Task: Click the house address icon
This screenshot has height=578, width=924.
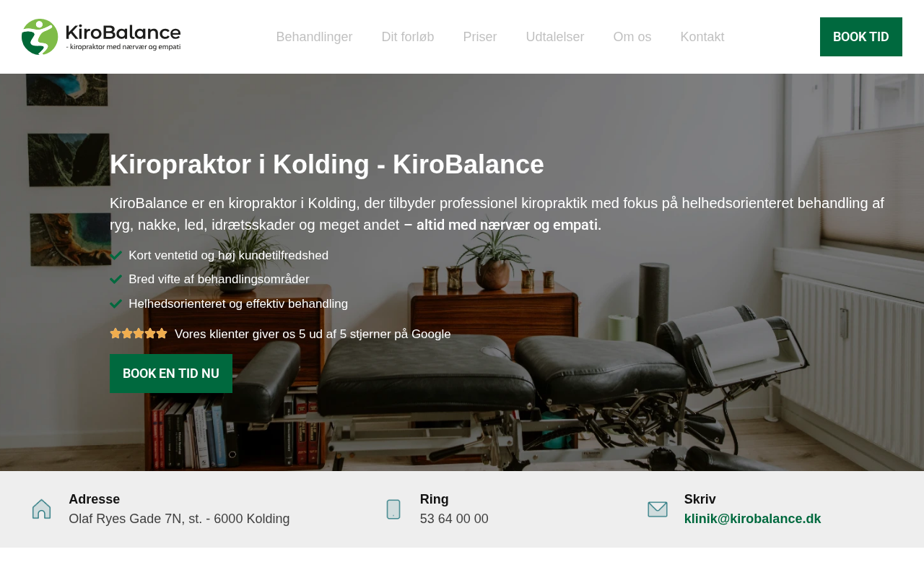Action: pyautogui.click(x=42, y=509)
